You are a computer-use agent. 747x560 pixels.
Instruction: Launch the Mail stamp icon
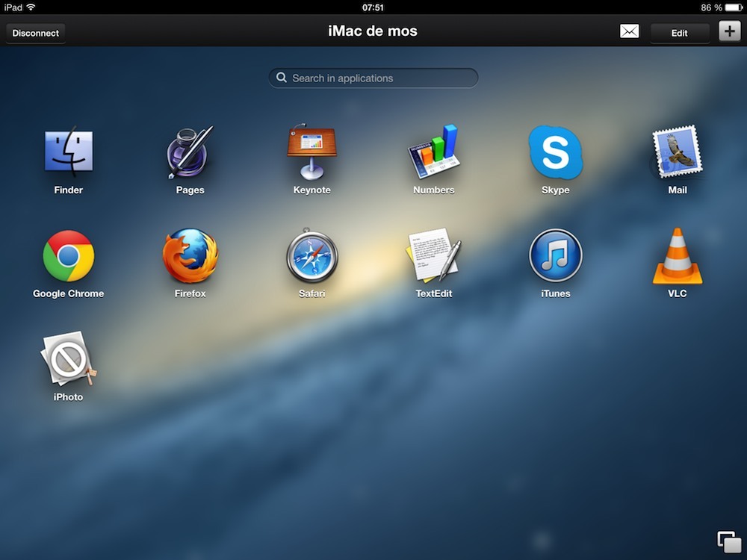(x=677, y=152)
